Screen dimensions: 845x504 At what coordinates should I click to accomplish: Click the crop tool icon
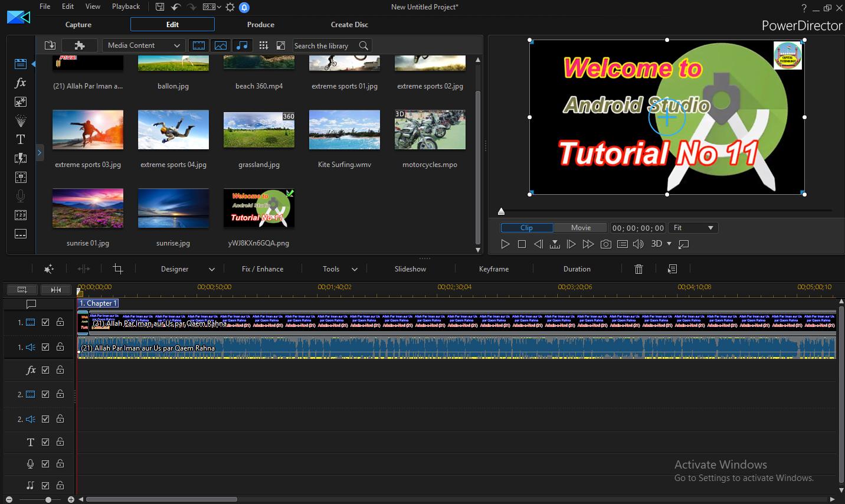pos(118,269)
